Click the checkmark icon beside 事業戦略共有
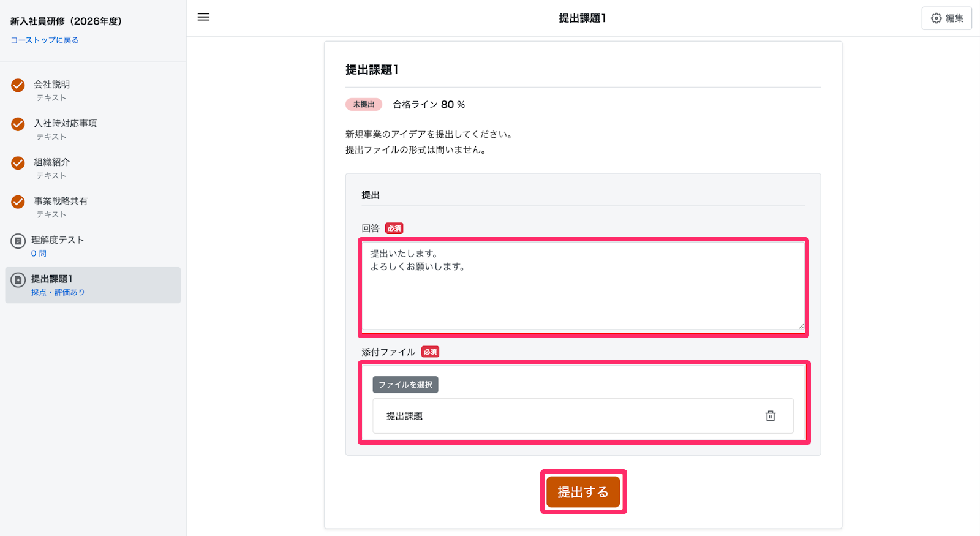The image size is (980, 536). [x=18, y=202]
